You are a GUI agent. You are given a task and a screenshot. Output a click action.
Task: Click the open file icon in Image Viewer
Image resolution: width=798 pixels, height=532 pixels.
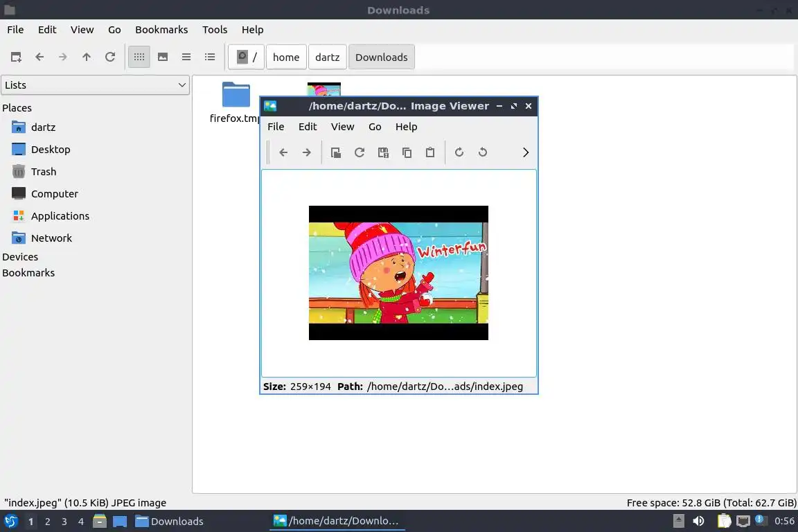[x=336, y=152]
